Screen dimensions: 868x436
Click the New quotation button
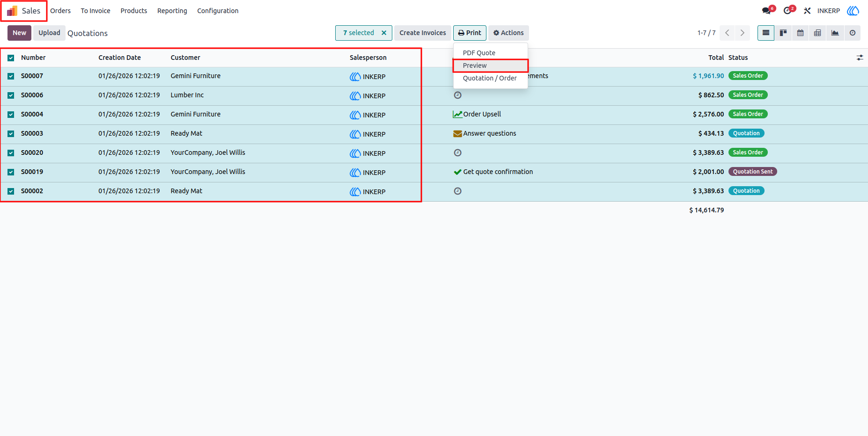coord(20,33)
